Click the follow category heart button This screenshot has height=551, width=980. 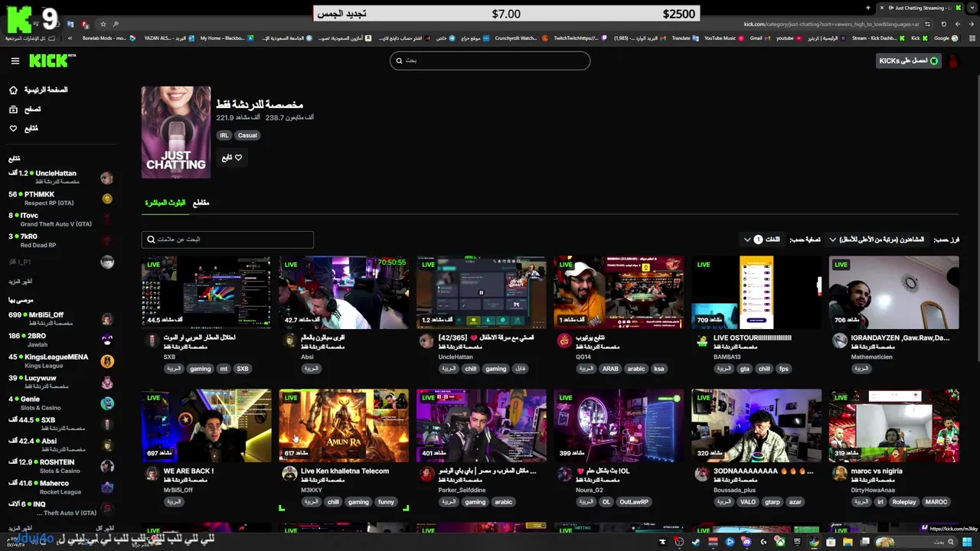click(232, 158)
